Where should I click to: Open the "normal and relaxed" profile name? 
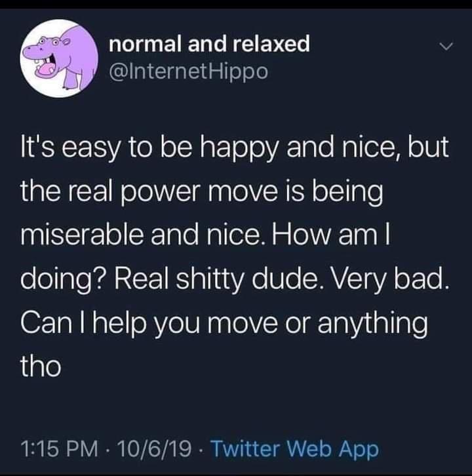click(209, 45)
